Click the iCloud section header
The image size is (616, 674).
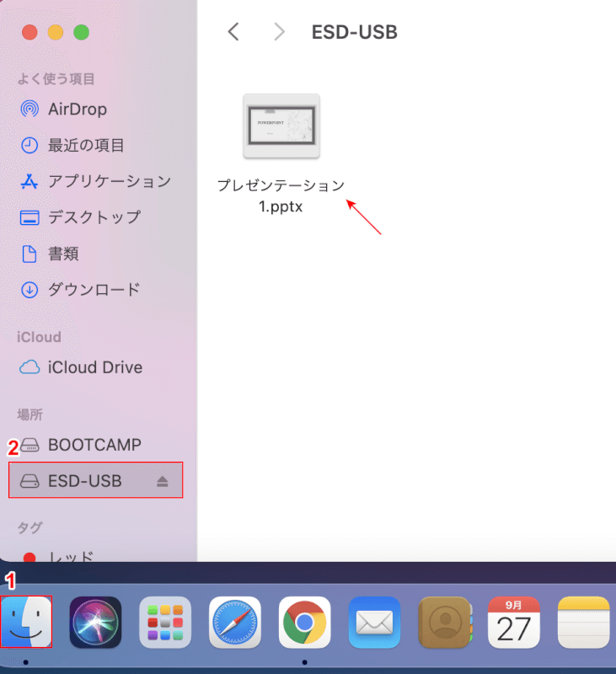click(x=39, y=337)
